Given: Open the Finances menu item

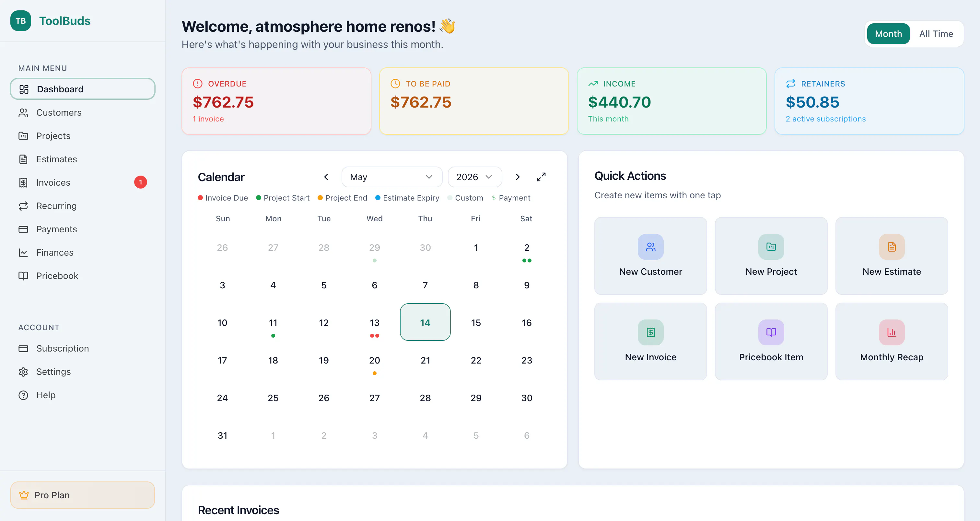Looking at the screenshot, I should tap(83, 252).
